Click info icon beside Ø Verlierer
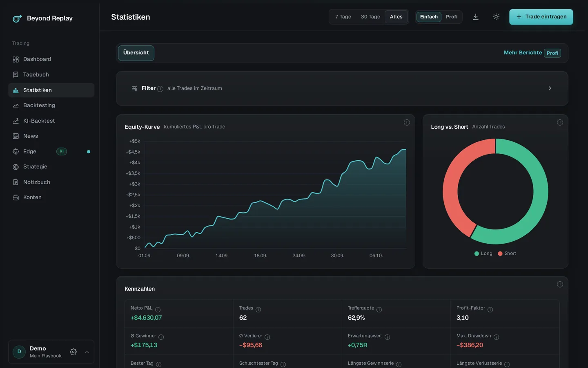The height and width of the screenshot is (368, 588). coord(267,337)
